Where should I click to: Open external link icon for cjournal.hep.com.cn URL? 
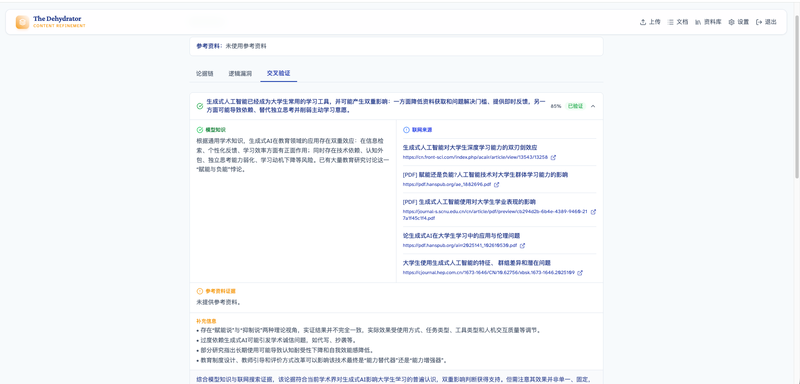click(580, 273)
